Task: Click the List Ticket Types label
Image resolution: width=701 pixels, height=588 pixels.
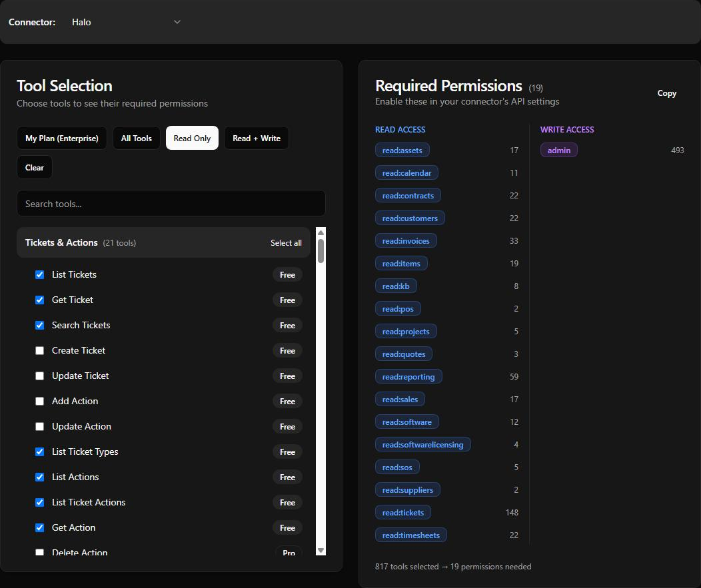Action: click(x=85, y=451)
